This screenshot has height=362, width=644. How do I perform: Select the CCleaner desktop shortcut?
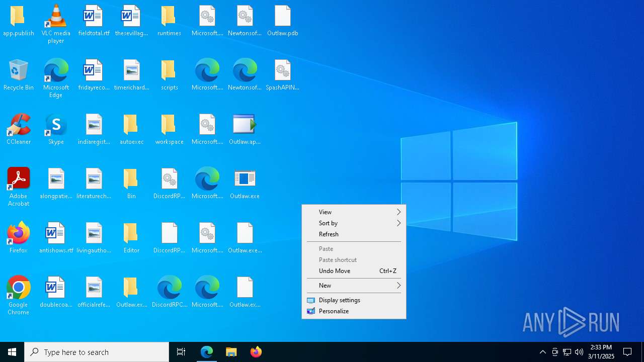click(x=19, y=129)
